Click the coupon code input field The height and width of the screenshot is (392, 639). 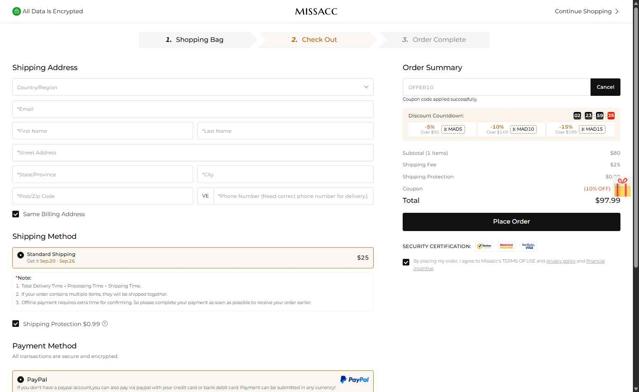tap(496, 87)
